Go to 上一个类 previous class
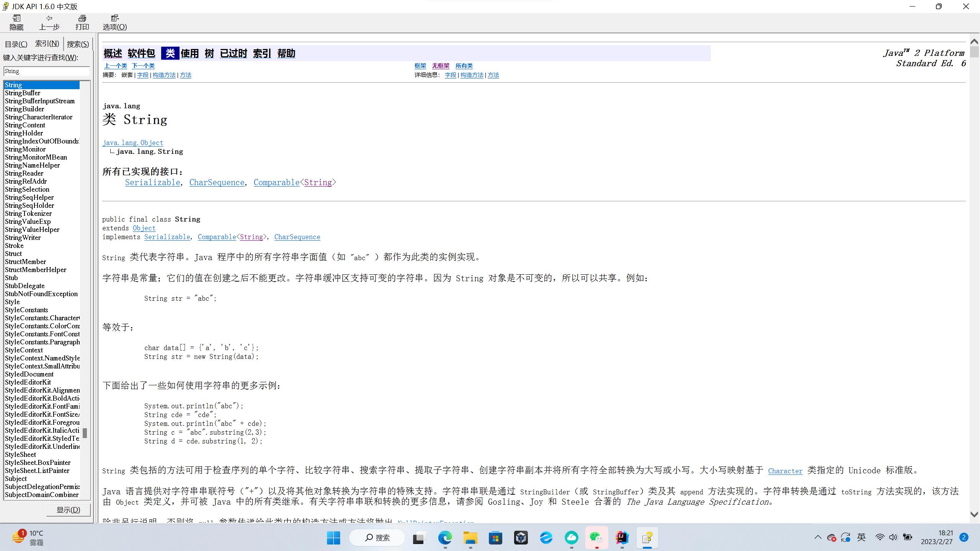 (x=116, y=66)
